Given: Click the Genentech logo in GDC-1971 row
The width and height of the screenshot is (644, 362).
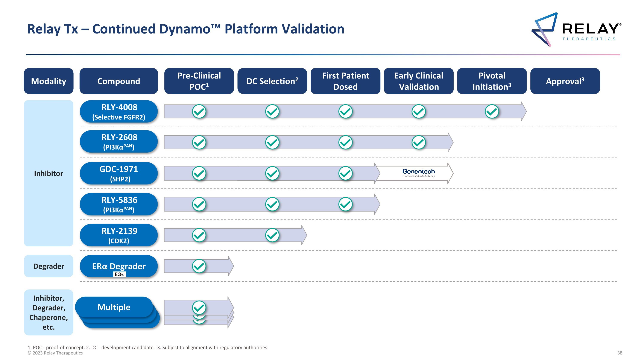Looking at the screenshot, I should coord(419,173).
